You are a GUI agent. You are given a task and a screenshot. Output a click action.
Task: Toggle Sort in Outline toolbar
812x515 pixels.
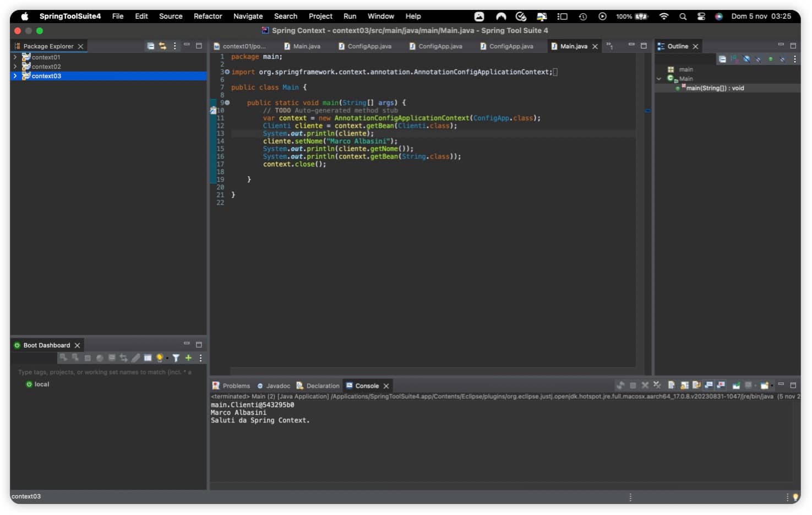[734, 59]
